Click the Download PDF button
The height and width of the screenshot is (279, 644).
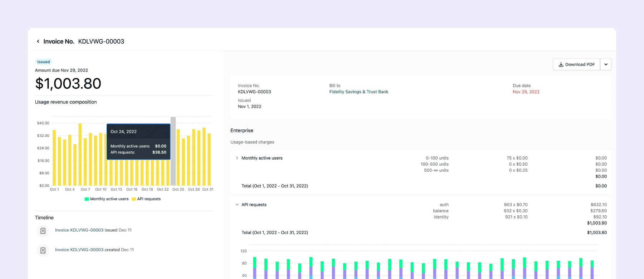point(576,64)
